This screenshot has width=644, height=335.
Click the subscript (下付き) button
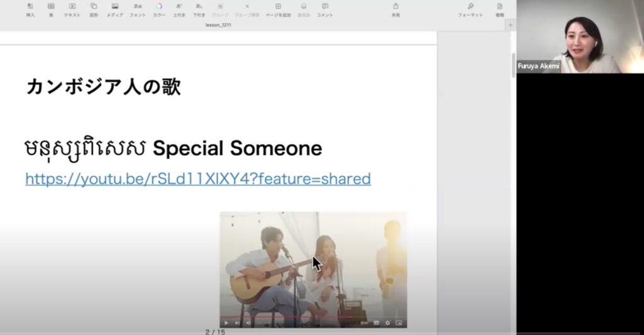[199, 9]
